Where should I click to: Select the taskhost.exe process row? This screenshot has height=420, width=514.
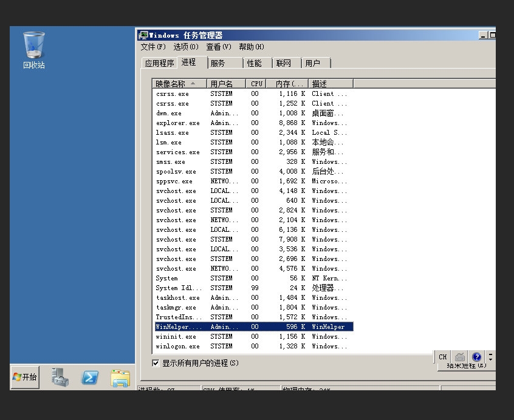(254, 298)
